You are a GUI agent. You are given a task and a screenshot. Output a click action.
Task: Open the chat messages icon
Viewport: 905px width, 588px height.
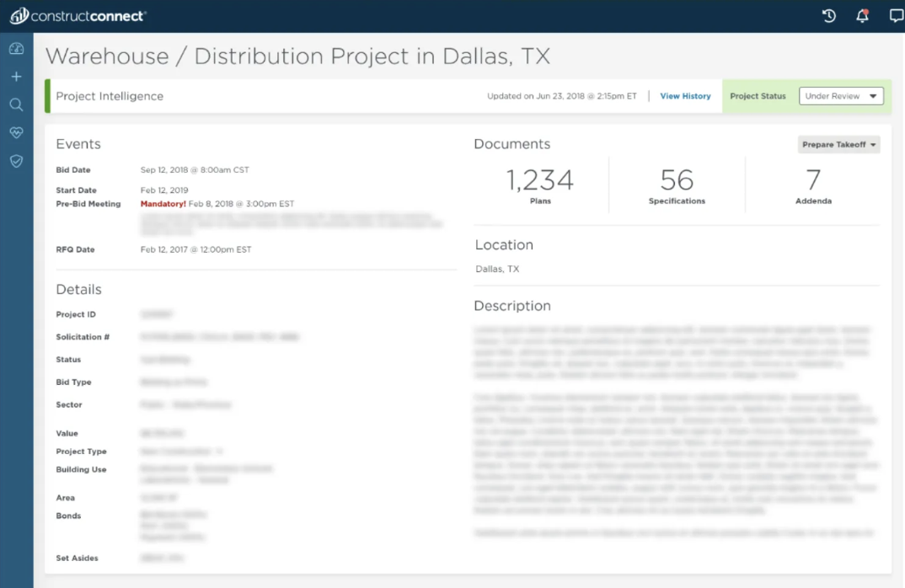pos(896,16)
